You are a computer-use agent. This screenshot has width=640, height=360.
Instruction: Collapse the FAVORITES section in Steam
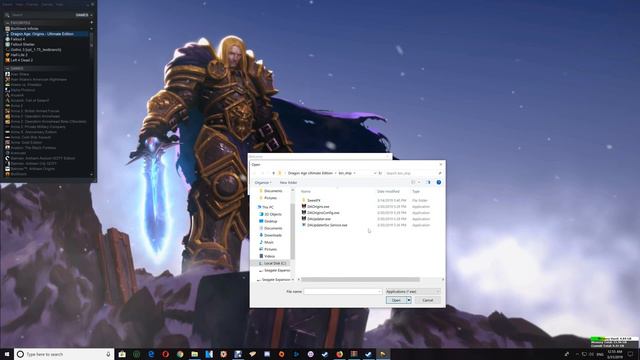(7, 23)
